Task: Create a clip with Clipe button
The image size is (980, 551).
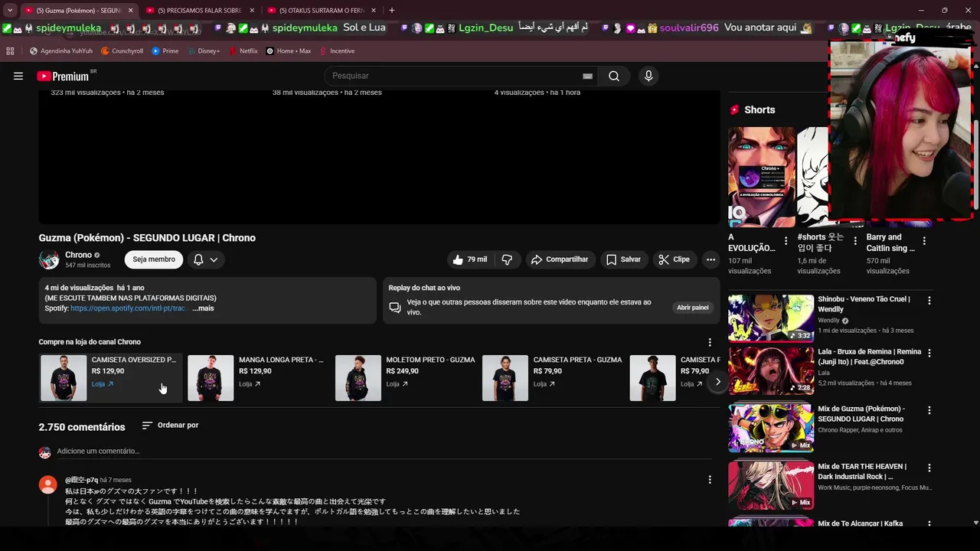Action: point(675,259)
